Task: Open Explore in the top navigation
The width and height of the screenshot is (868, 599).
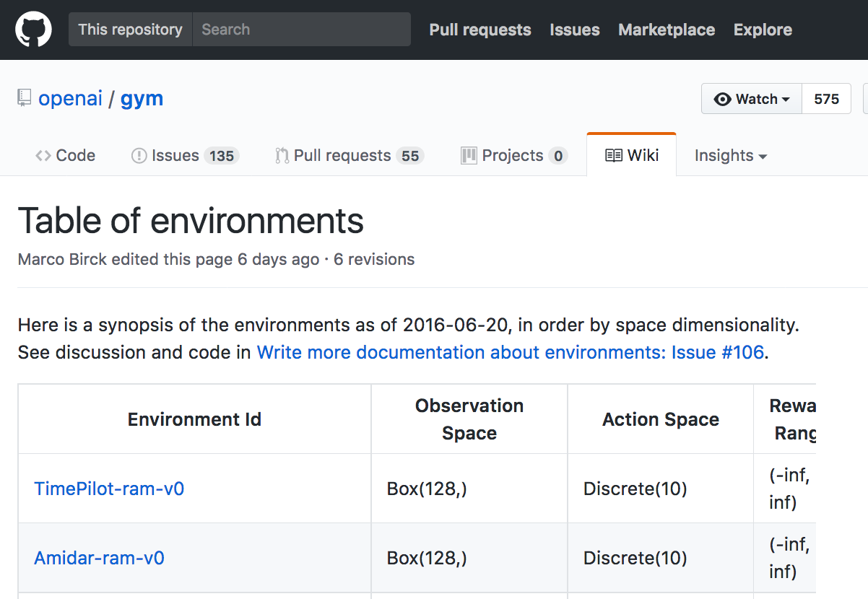Action: 763,30
